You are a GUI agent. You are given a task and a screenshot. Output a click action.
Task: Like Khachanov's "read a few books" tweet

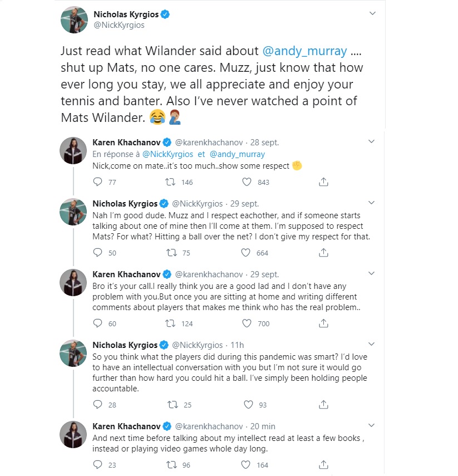[x=248, y=465]
